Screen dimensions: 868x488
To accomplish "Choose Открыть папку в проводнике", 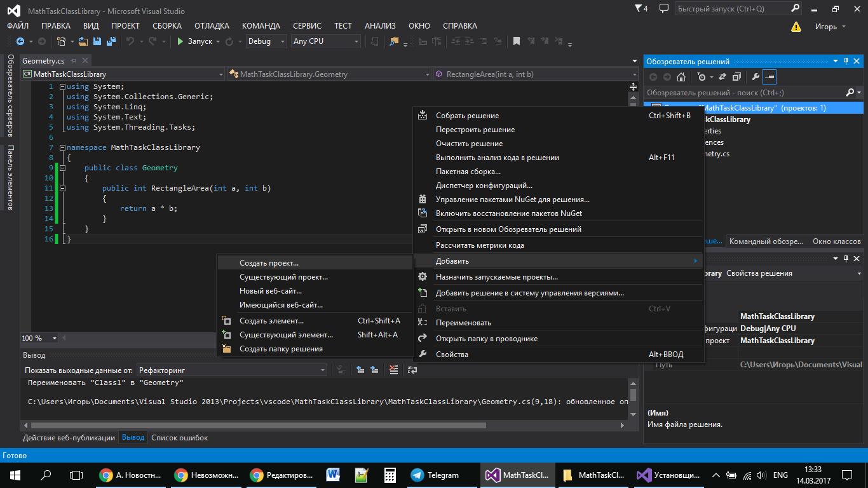I will pos(559,339).
